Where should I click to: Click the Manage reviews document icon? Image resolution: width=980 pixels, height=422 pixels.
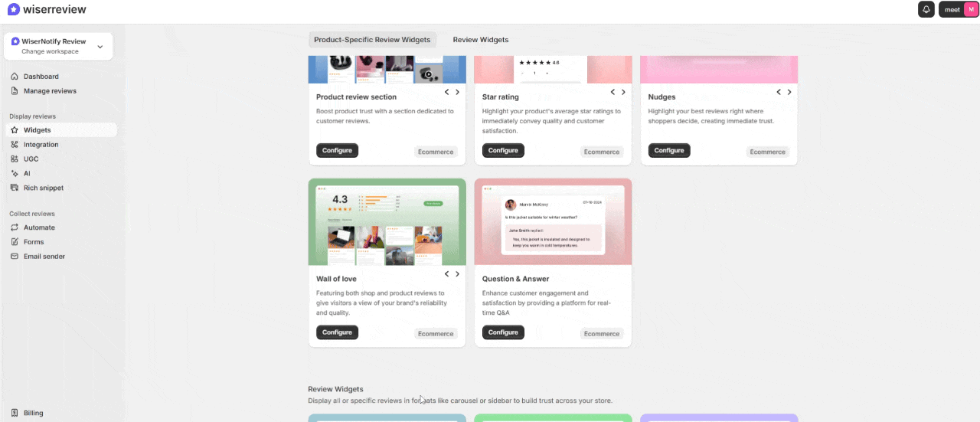tap(15, 91)
